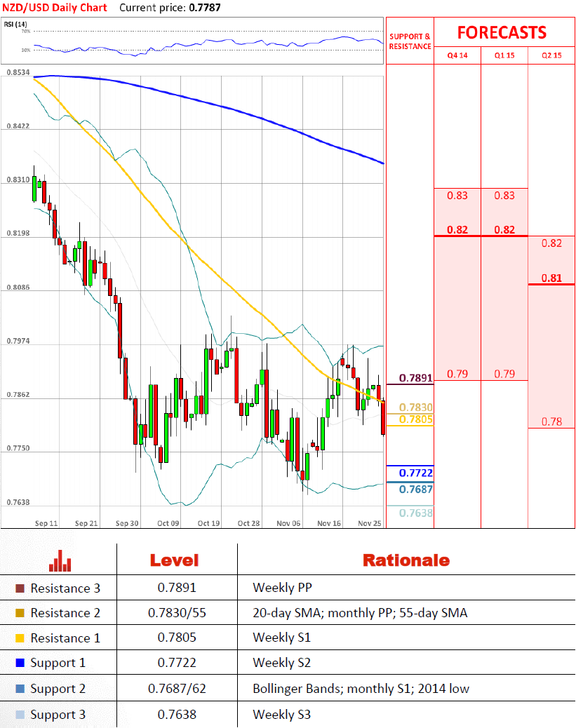
Task: Click the Resistance 1 row label
Action: [65, 638]
